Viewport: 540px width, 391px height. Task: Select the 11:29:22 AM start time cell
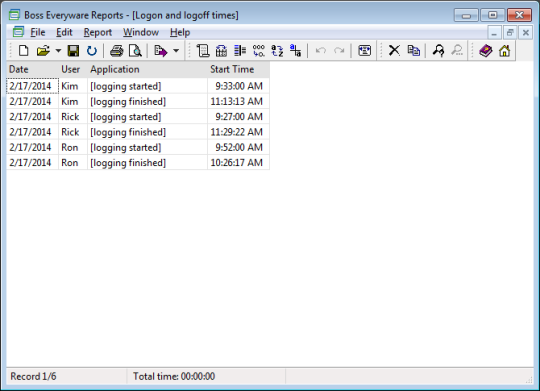coord(238,132)
